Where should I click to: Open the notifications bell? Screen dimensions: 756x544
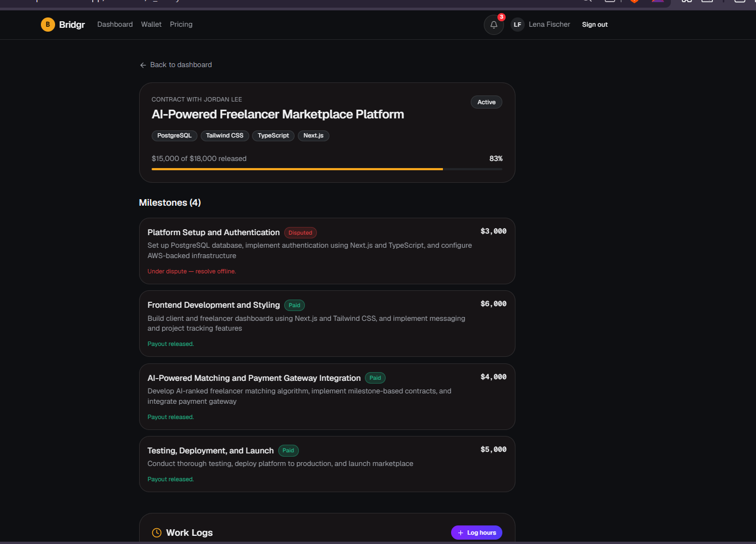[494, 25]
